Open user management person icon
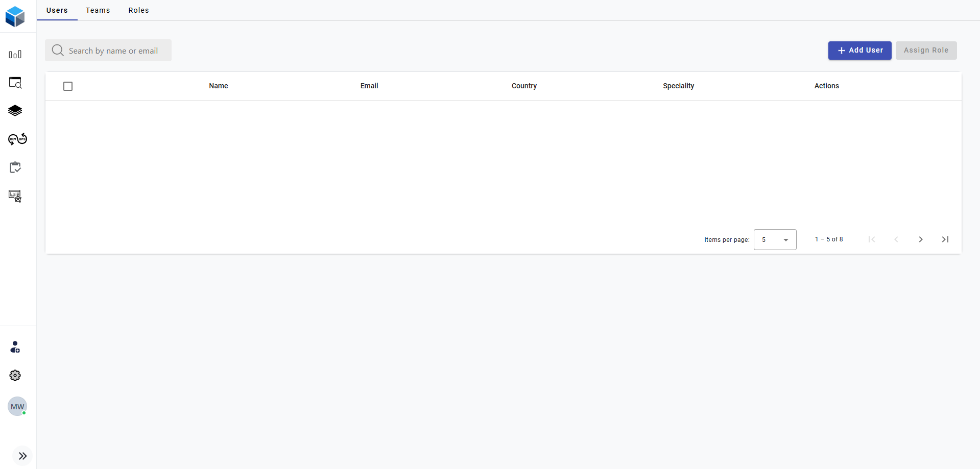This screenshot has height=469, width=980. point(15,348)
